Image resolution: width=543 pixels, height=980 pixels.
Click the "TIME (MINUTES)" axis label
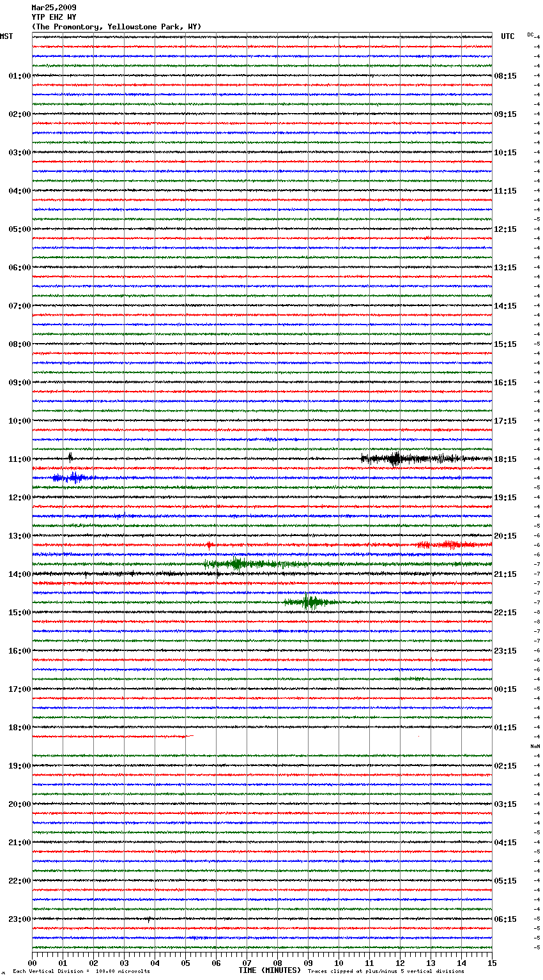[x=270, y=970]
